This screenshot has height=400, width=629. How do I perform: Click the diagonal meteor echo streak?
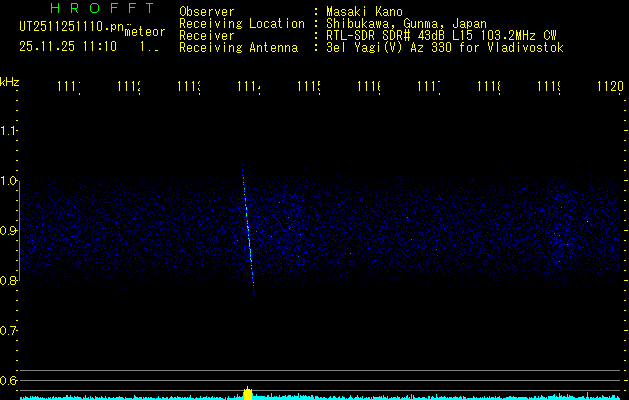pos(247,230)
